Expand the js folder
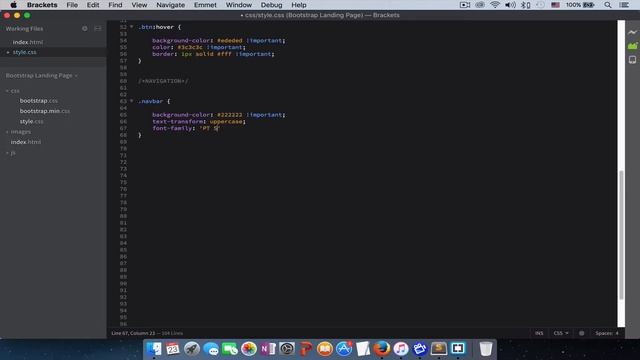The width and height of the screenshot is (640, 360). click(x=7, y=153)
